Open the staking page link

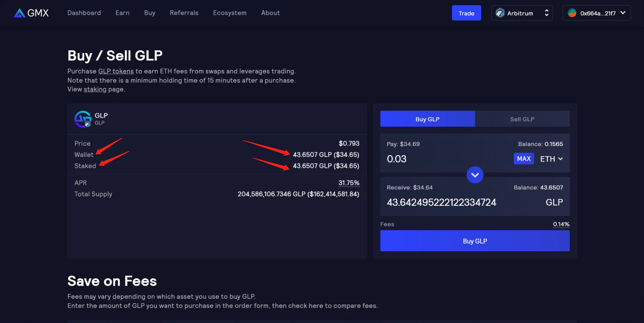[95, 89]
